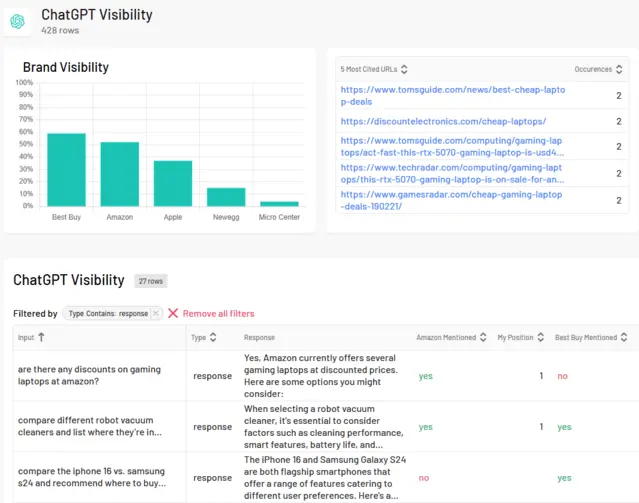This screenshot has height=503, width=639.
Task: Open the discountelectronics cheap-laptops link
Action: point(443,121)
